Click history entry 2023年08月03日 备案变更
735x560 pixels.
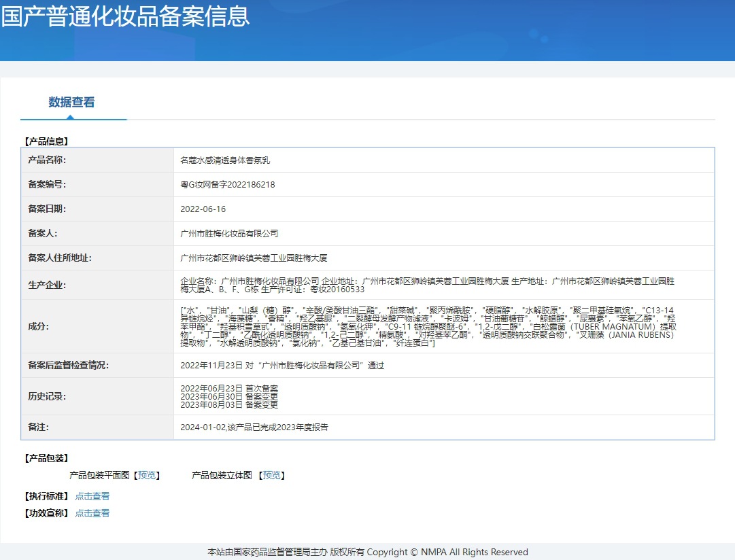tap(229, 404)
